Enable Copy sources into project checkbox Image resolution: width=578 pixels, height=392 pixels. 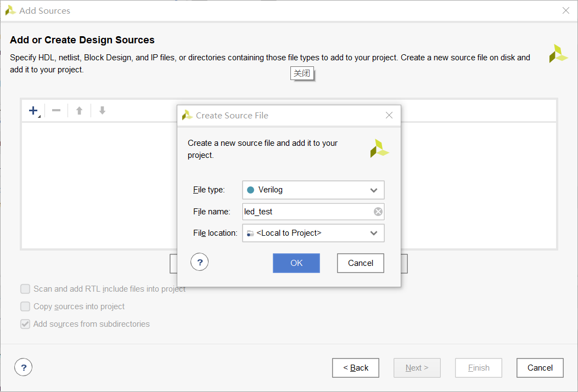tap(25, 306)
